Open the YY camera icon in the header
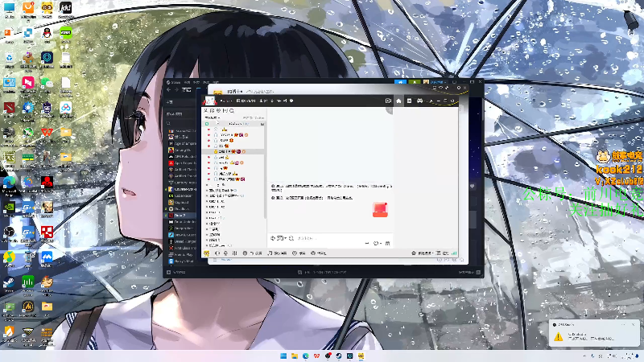 [388, 101]
